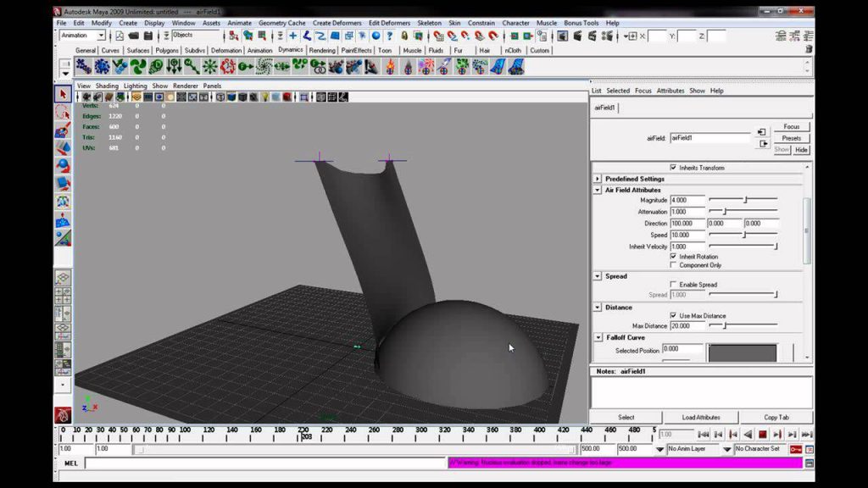This screenshot has width=868, height=488.
Task: Collapse the Spread section
Action: coord(598,275)
